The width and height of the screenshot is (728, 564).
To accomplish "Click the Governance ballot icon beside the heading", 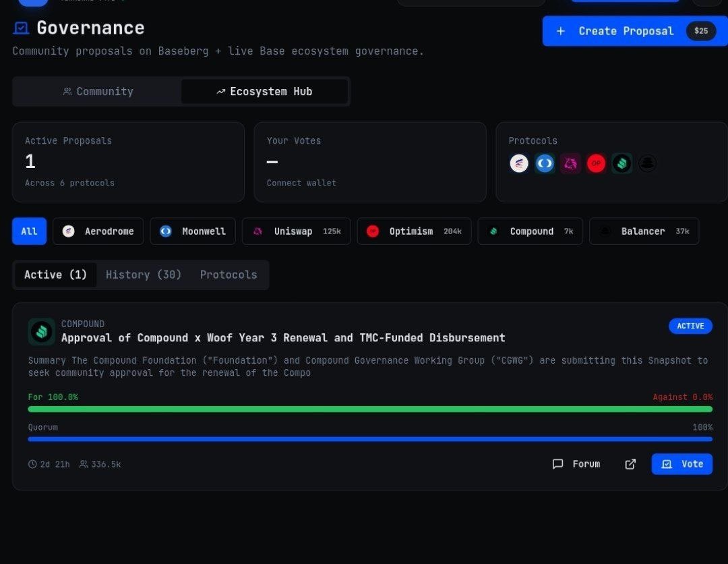I will click(x=21, y=28).
